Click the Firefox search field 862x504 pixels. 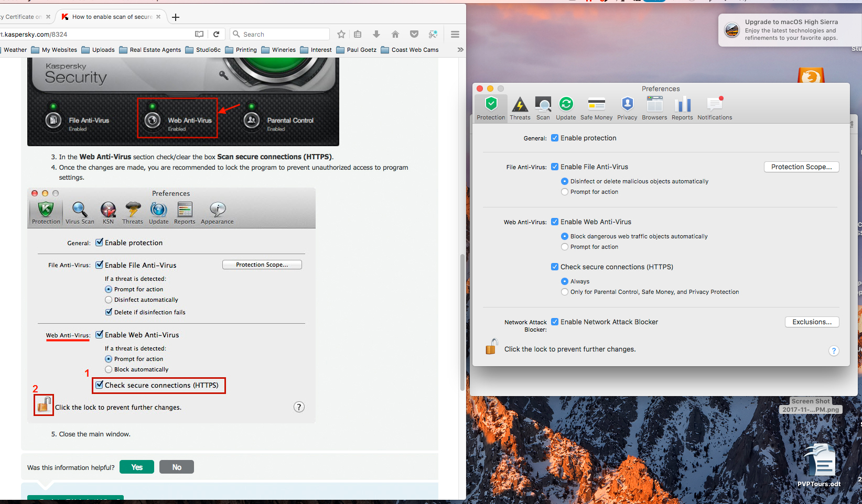coord(280,34)
